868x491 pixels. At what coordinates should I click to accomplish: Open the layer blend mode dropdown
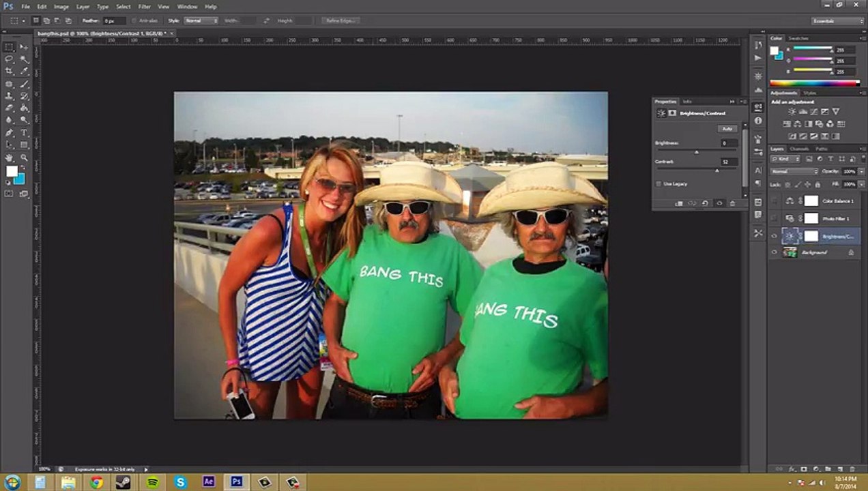click(794, 171)
